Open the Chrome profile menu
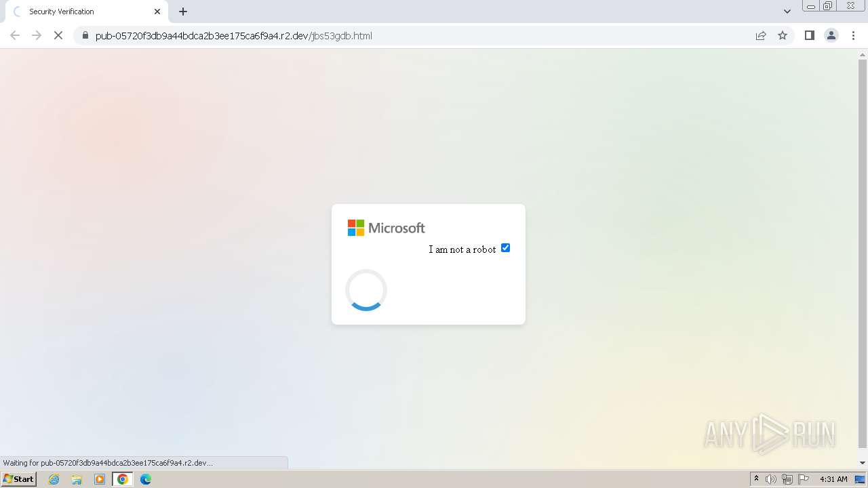868x488 pixels. click(831, 36)
